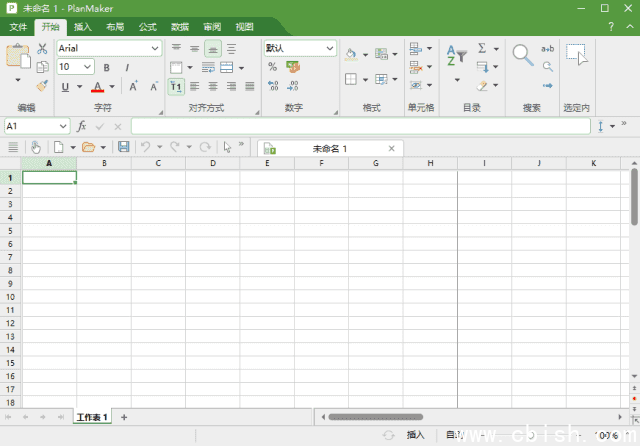640x446 pixels.
Task: Close the 未命名 1 document tab
Action: click(391, 149)
